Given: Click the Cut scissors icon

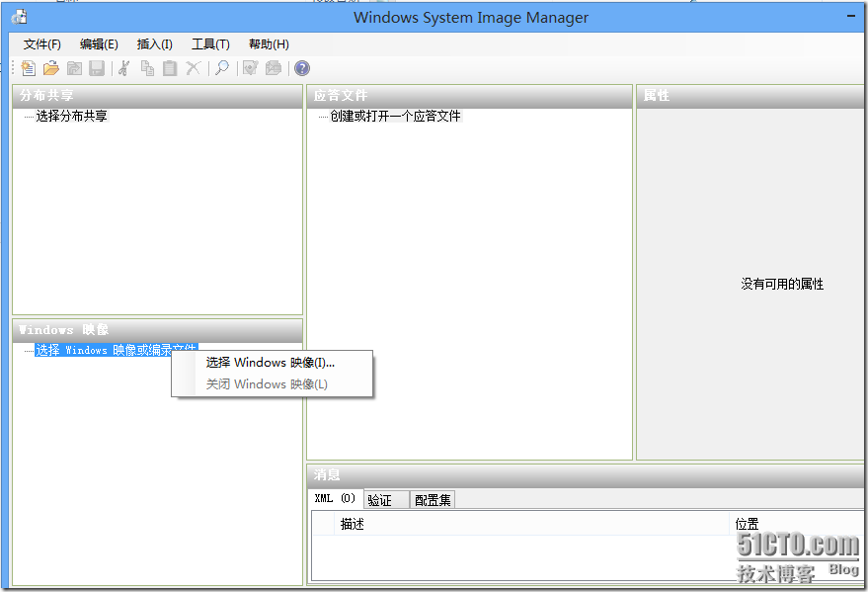Looking at the screenshot, I should 124,68.
